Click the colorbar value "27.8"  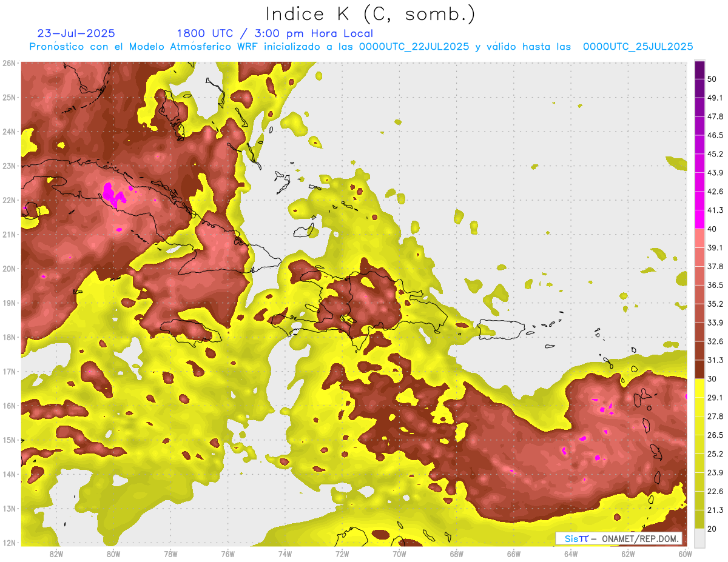pos(715,416)
